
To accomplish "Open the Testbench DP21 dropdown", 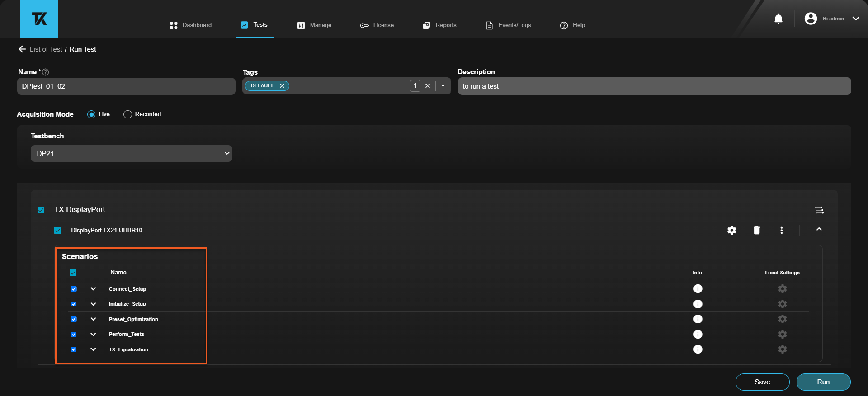I will pyautogui.click(x=131, y=154).
